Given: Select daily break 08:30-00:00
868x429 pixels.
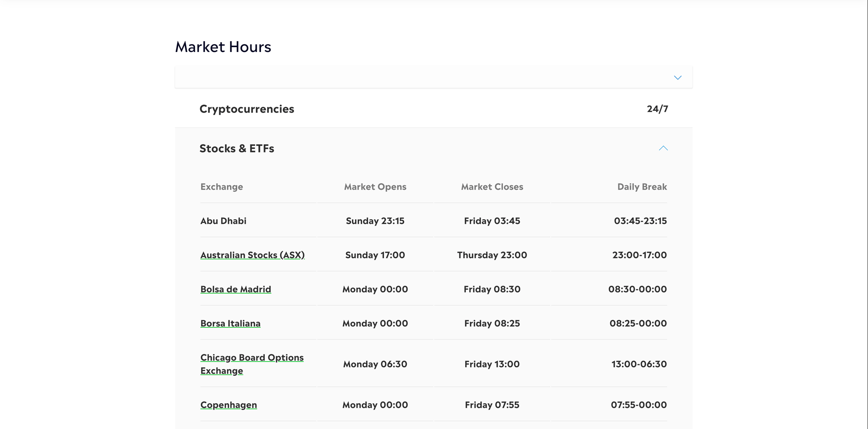Looking at the screenshot, I should [x=637, y=289].
